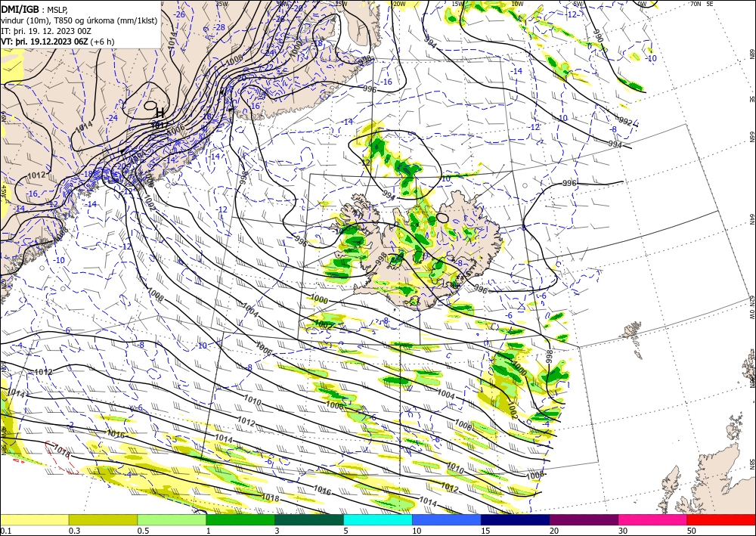The height and width of the screenshot is (536, 756).
Task: Pick the blue 10–15 legend swatch
Action: pos(447,519)
